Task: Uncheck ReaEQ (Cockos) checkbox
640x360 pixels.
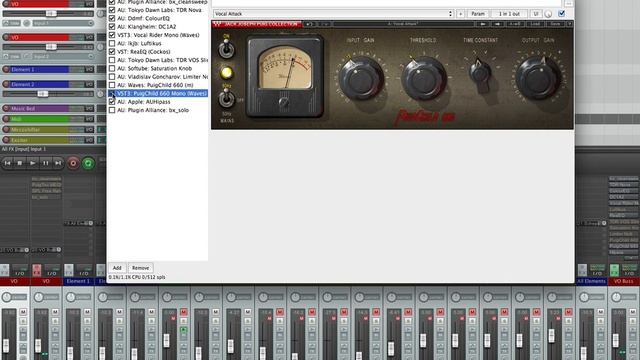Action: (112, 52)
